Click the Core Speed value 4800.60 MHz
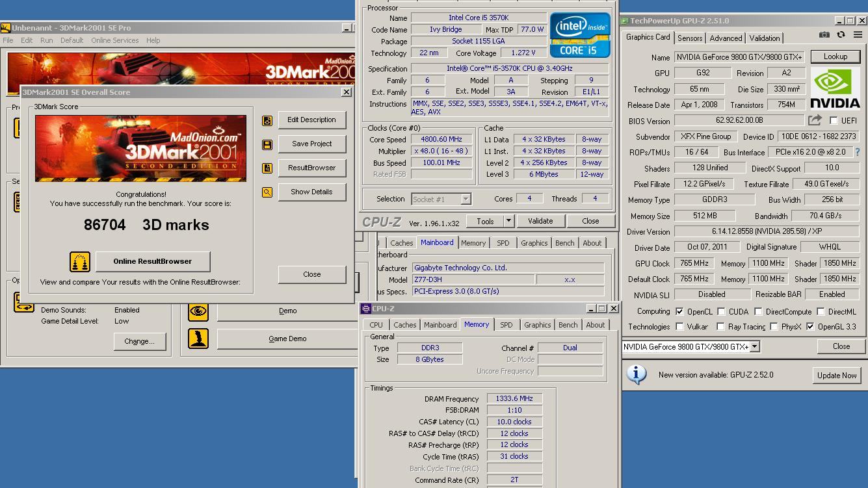868x488 pixels. coord(441,139)
